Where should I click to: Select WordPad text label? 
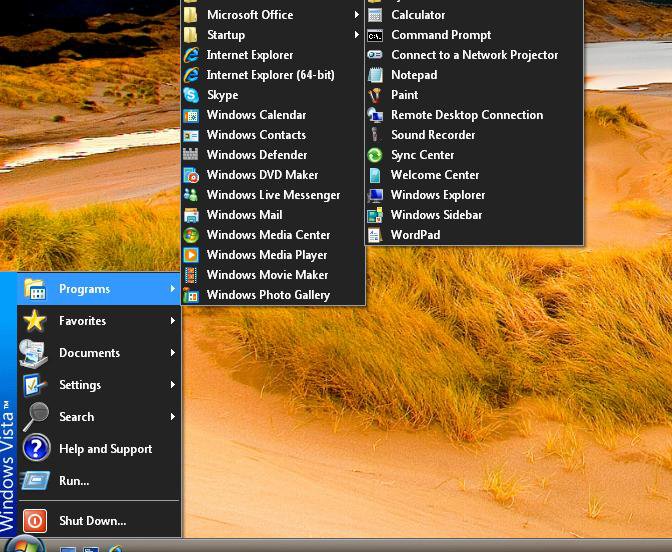coord(415,235)
